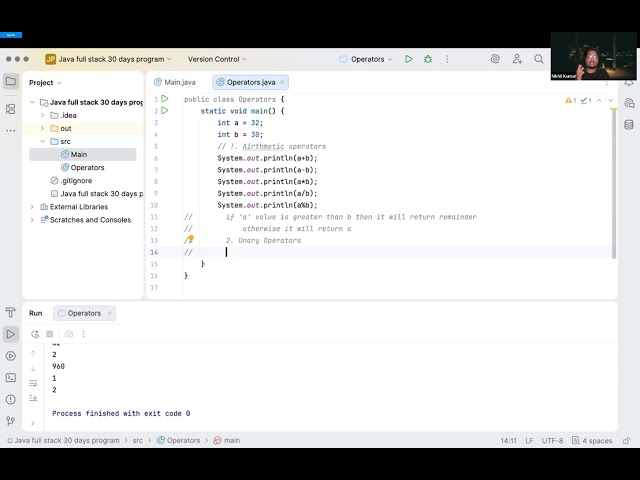Open line:column 14:11 indicator
This screenshot has width=640, height=480.
[509, 441]
